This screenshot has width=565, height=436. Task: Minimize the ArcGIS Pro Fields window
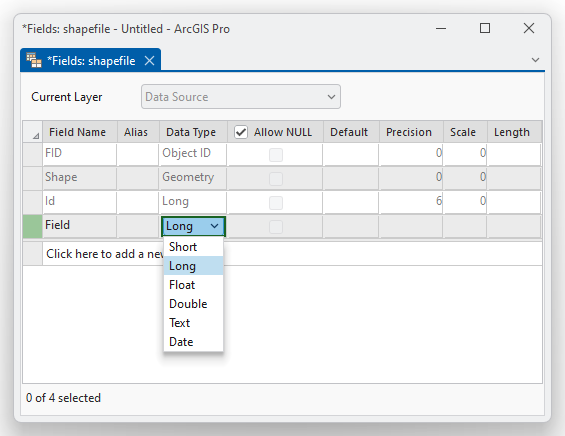tap(441, 28)
